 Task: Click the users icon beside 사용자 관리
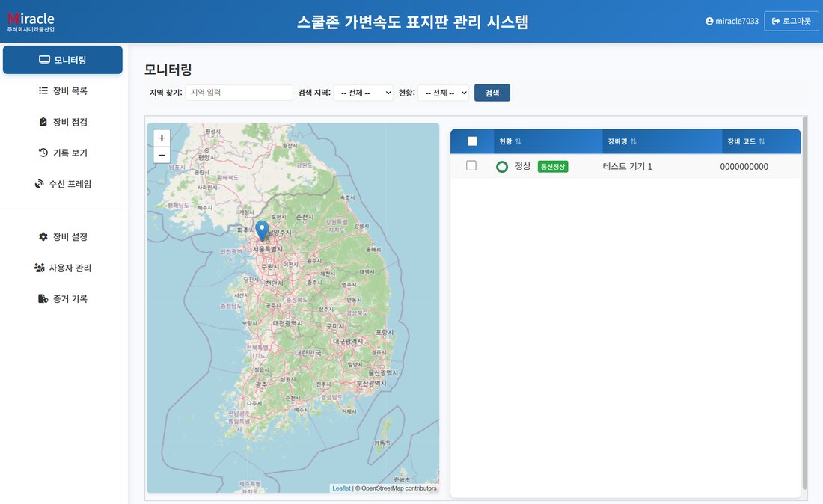(40, 268)
